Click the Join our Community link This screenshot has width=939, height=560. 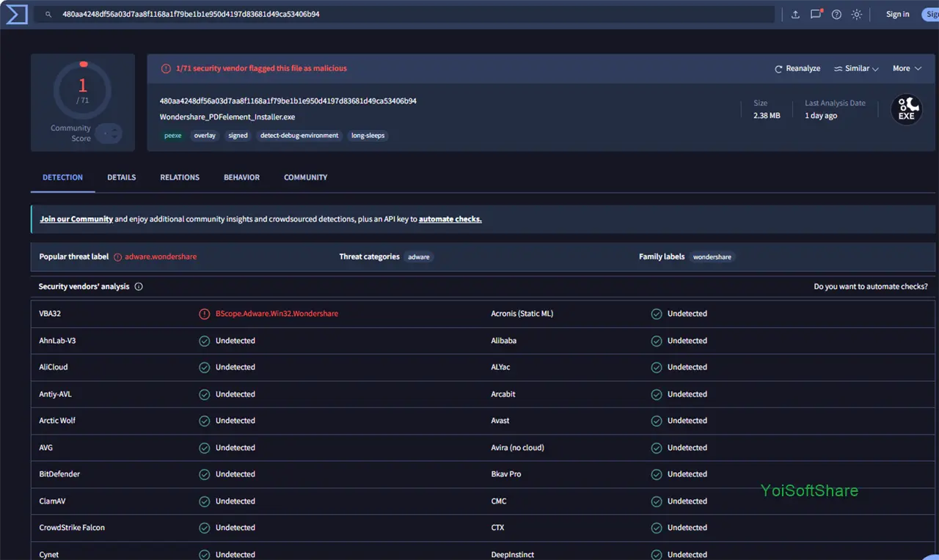pyautogui.click(x=76, y=219)
